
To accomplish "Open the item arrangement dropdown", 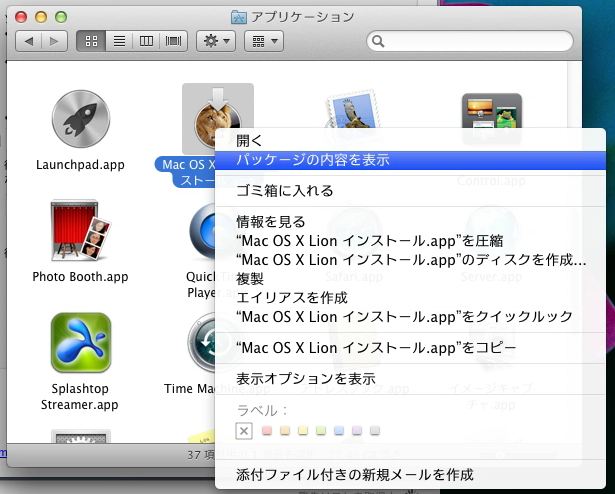I will tap(264, 41).
